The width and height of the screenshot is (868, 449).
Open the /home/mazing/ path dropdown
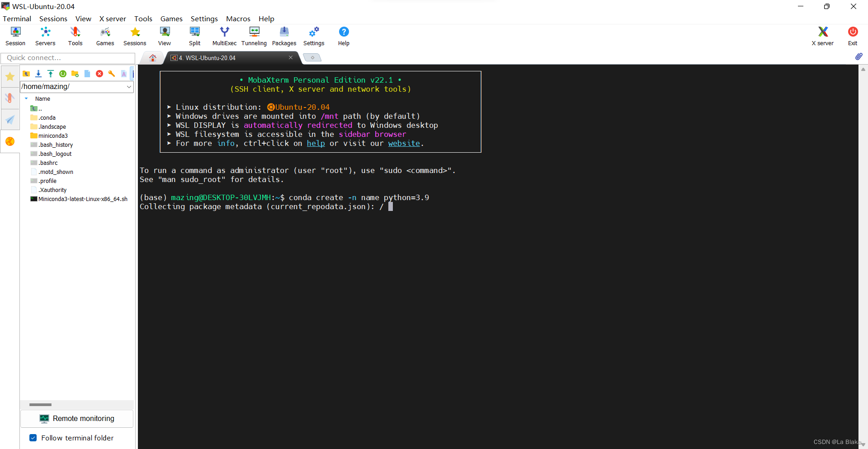pos(129,87)
